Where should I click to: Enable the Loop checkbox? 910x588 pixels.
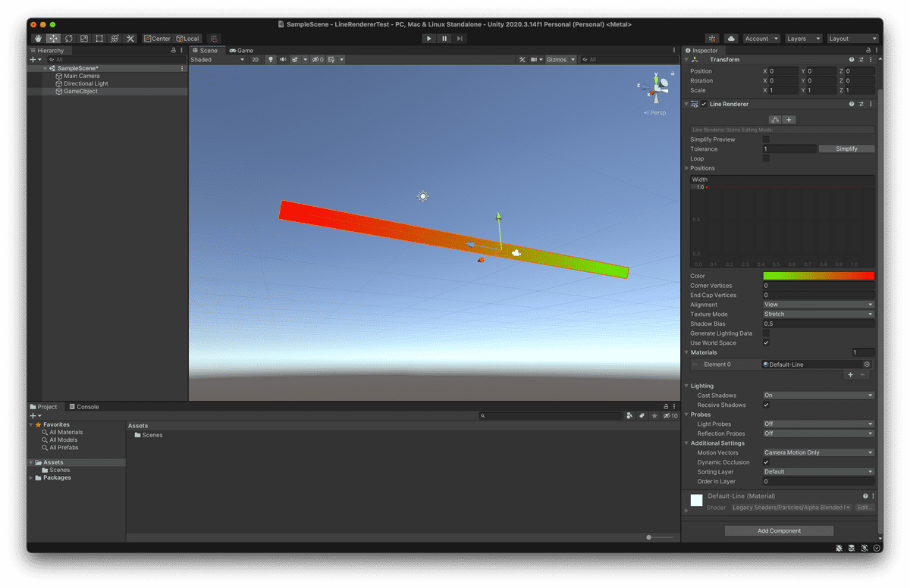tap(766, 158)
